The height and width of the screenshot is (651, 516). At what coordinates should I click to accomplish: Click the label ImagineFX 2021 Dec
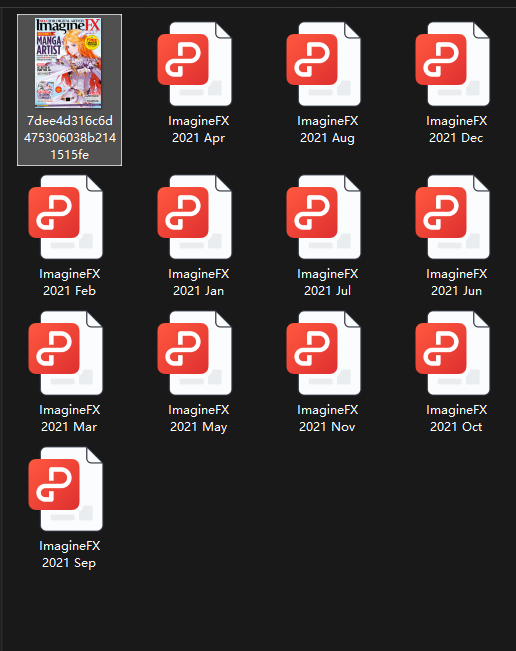coord(457,129)
